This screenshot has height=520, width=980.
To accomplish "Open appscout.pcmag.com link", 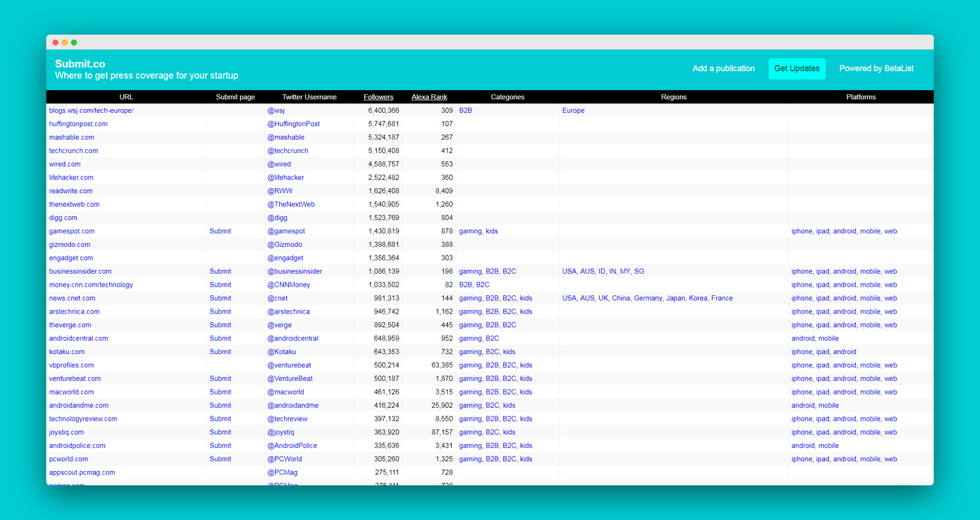I will pyautogui.click(x=82, y=473).
